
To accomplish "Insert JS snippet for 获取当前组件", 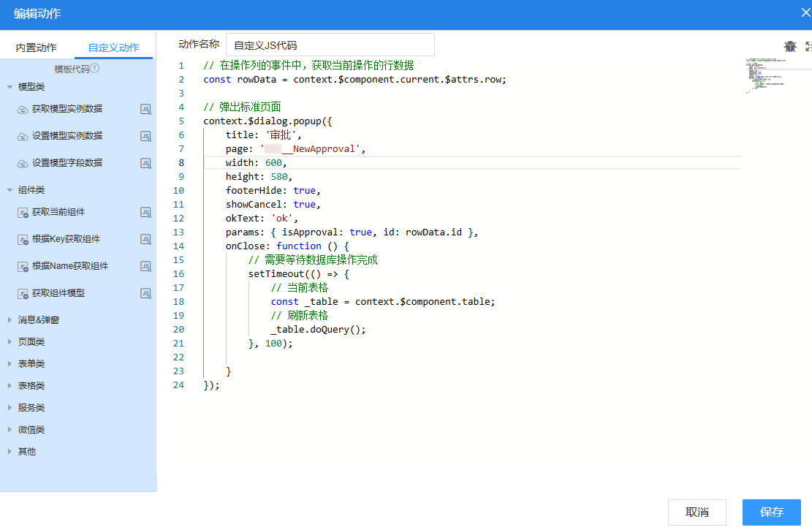I will coord(145,213).
